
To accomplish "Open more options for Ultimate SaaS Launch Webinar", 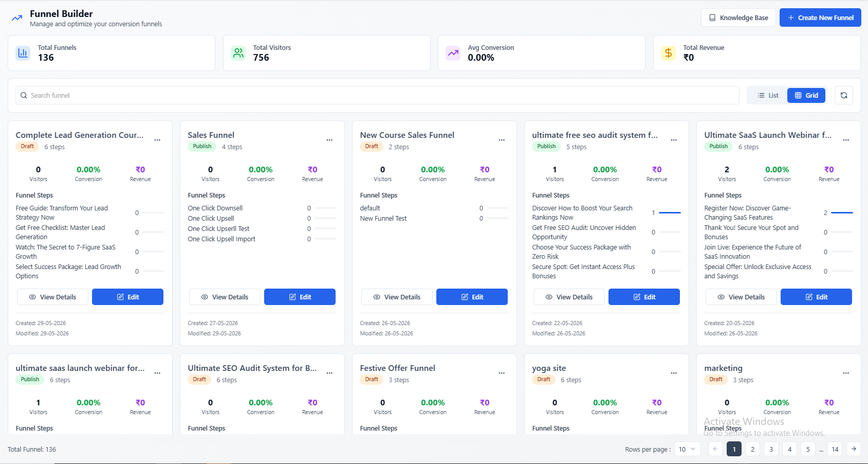I will pos(846,140).
